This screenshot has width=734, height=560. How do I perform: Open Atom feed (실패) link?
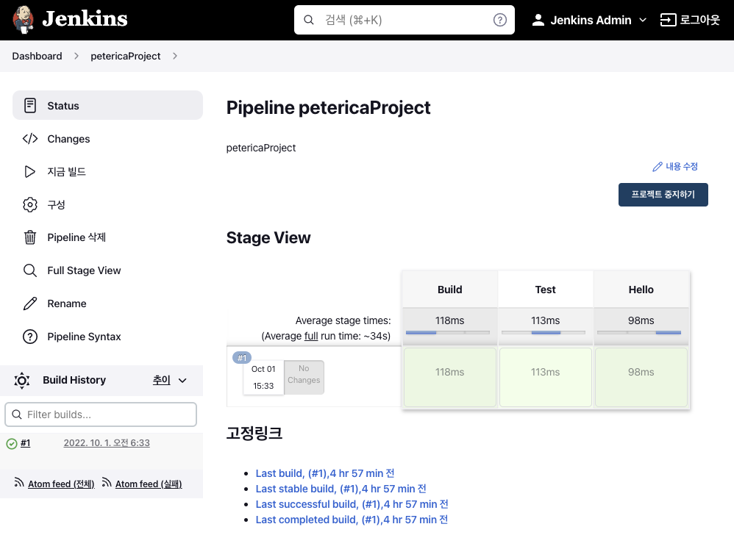pyautogui.click(x=149, y=484)
